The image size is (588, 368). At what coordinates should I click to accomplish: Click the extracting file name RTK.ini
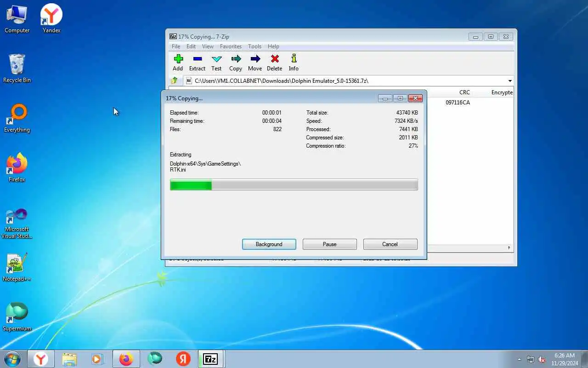click(178, 170)
